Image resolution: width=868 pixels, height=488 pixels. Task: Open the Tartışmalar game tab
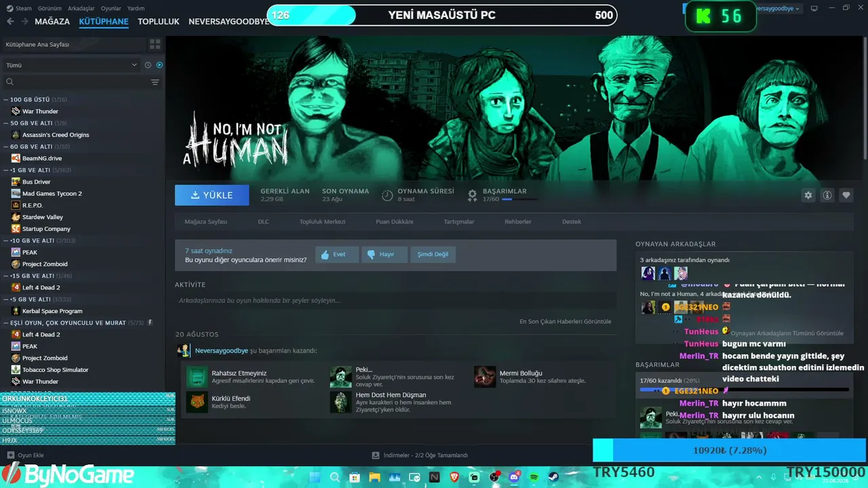click(459, 222)
